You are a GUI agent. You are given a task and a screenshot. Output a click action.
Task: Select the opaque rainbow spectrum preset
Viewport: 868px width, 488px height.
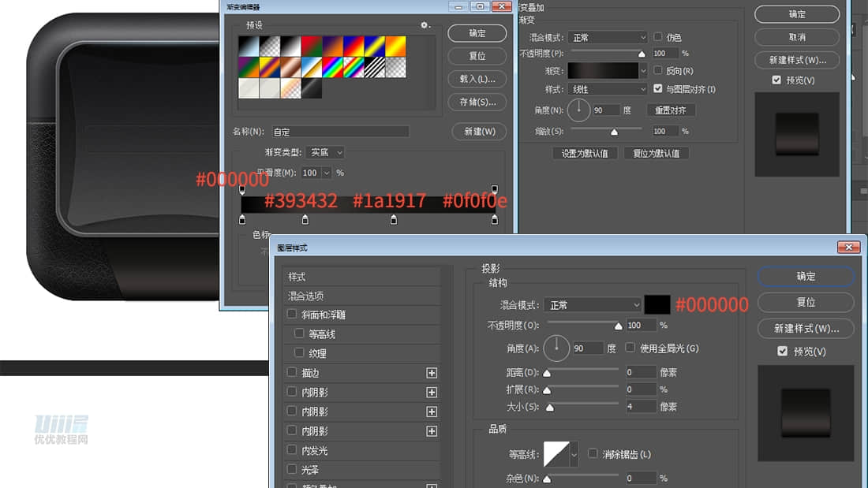coord(333,68)
